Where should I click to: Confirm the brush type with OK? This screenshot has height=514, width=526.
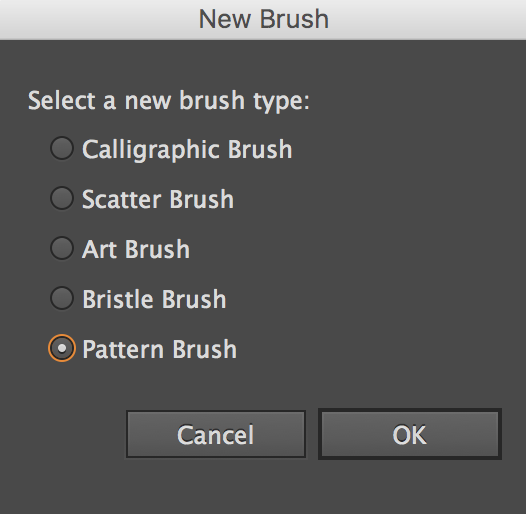[410, 434]
